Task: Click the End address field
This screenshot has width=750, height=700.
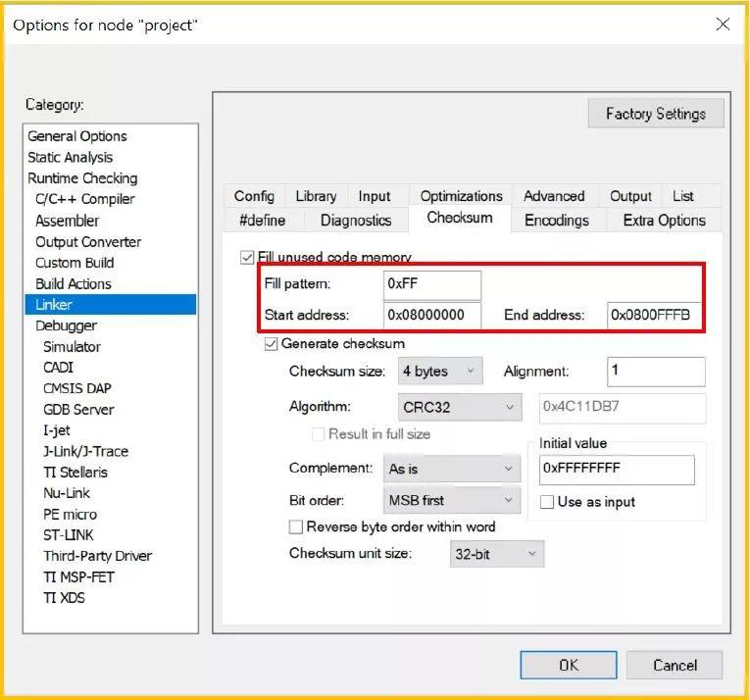Action: click(654, 316)
